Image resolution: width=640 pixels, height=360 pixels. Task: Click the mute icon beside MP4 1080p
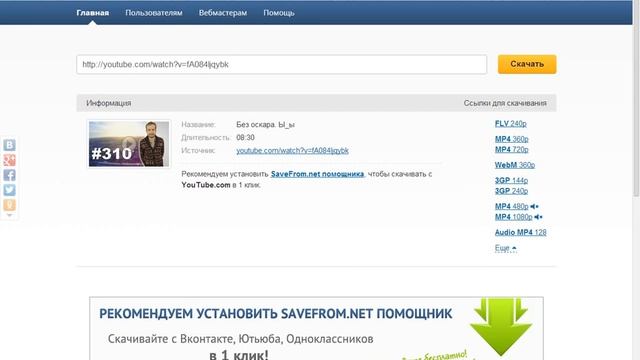click(538, 217)
